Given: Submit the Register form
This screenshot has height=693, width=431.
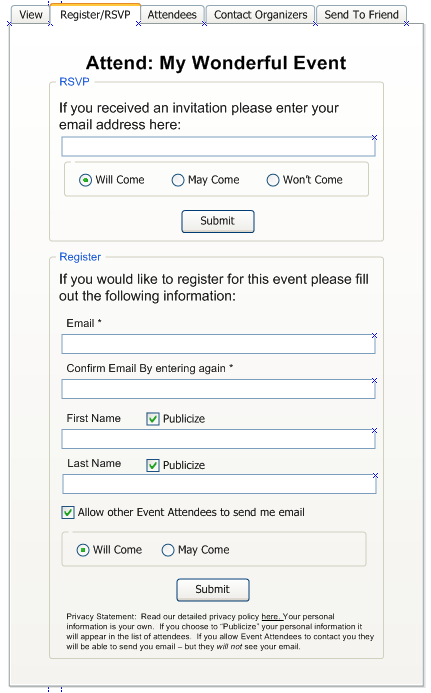Looking at the screenshot, I should (x=213, y=590).
